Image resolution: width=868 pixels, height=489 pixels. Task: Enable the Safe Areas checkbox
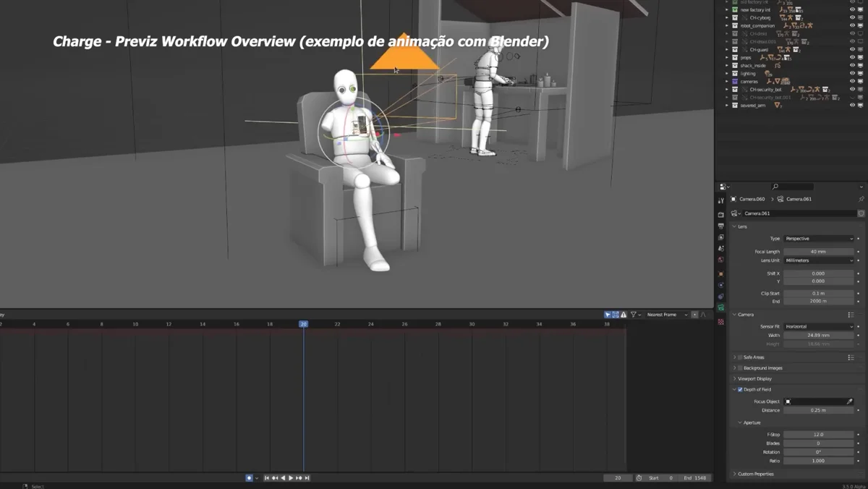(x=740, y=357)
